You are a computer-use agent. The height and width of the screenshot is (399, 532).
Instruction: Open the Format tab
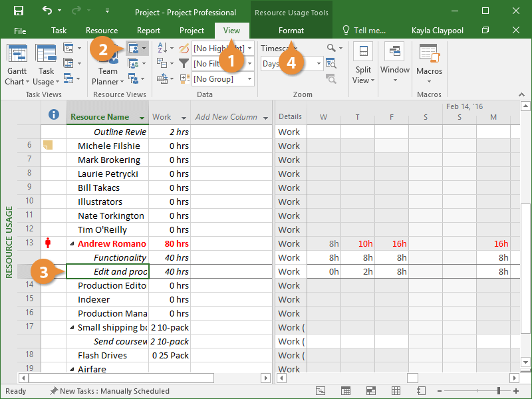point(291,31)
